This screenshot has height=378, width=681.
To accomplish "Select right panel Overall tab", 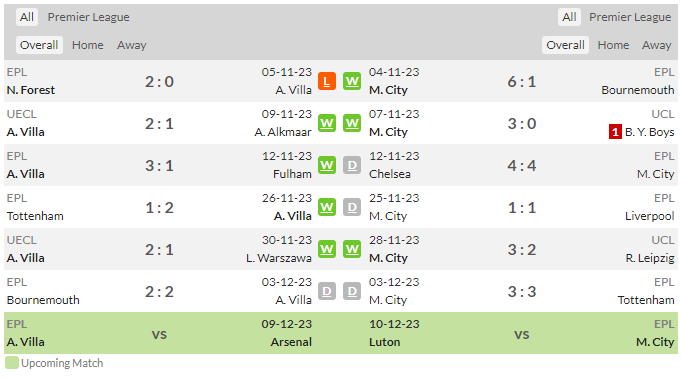I will 565,45.
